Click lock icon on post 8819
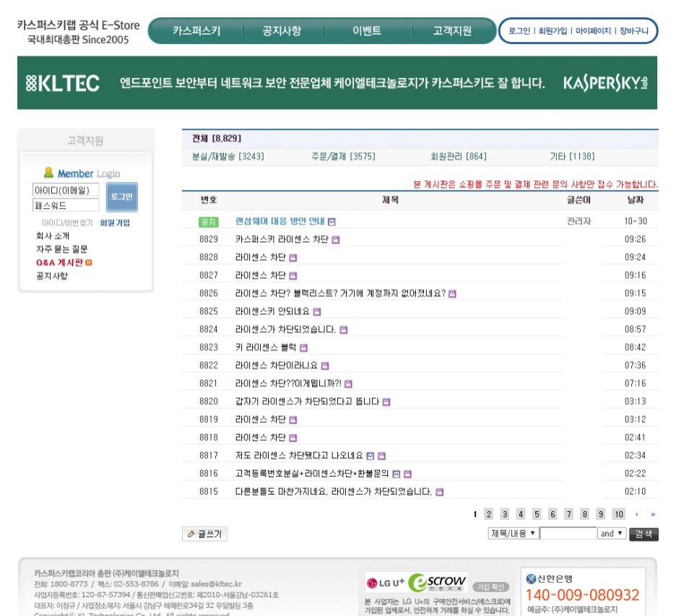 293,420
